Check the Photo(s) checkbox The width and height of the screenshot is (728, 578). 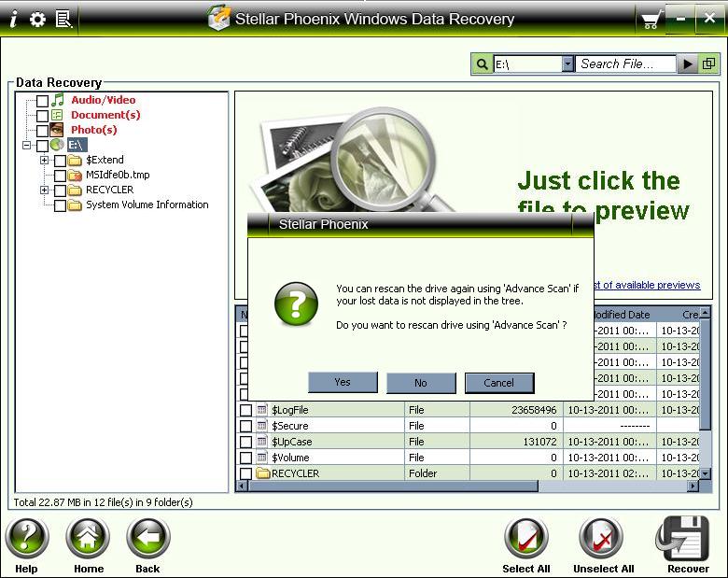pyautogui.click(x=42, y=131)
